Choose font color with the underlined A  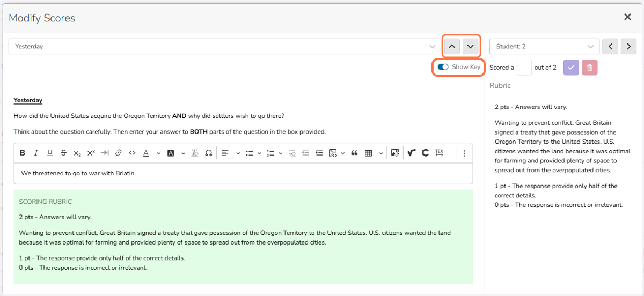[146, 153]
